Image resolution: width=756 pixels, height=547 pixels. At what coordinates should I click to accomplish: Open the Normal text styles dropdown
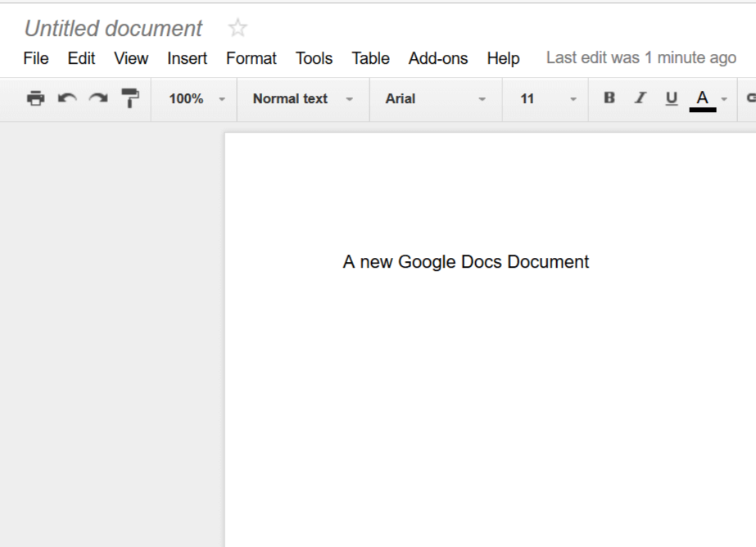[x=303, y=99]
